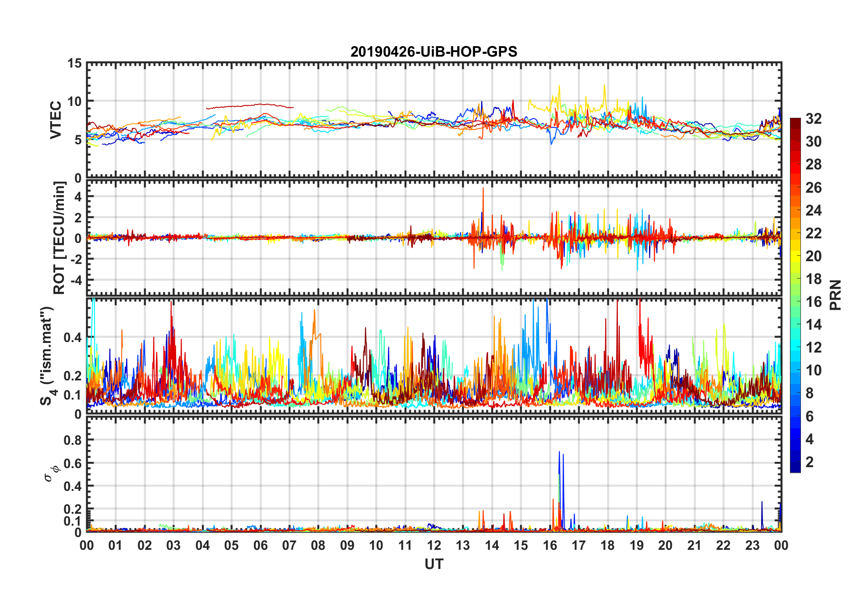This screenshot has height=590, width=868.
Task: Pick the dark blue bottom of the PRN colorbar
Action: click(x=795, y=469)
